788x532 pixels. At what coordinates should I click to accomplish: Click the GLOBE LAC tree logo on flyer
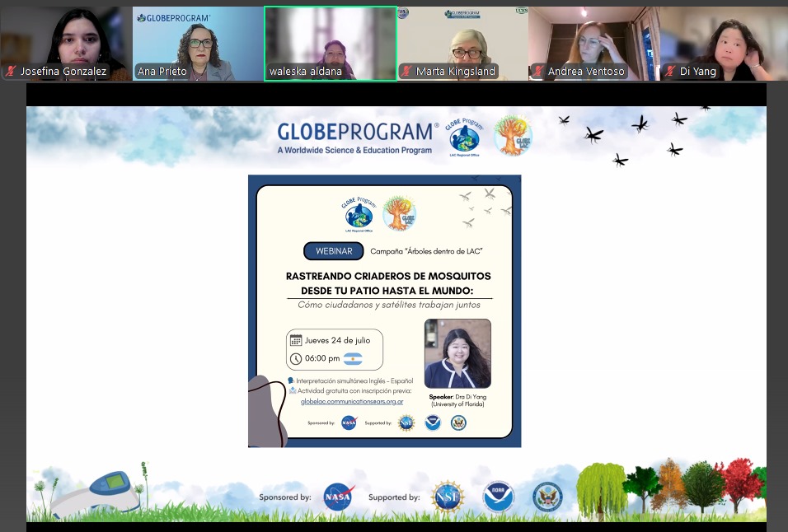(x=400, y=213)
